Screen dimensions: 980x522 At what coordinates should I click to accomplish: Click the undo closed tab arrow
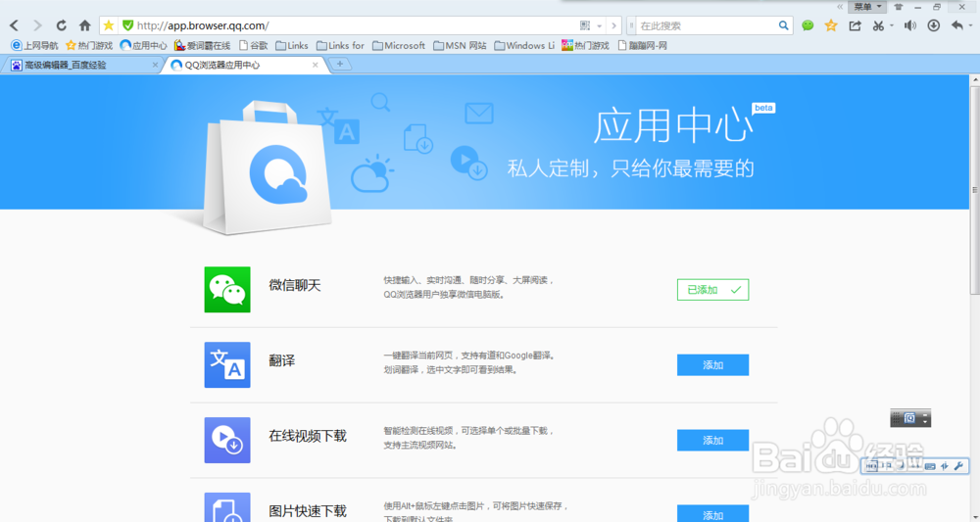click(956, 25)
